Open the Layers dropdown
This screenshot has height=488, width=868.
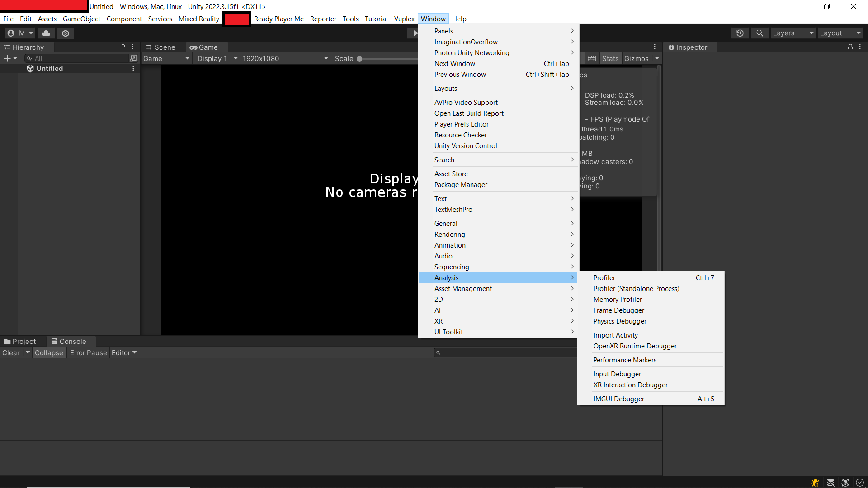(x=793, y=33)
